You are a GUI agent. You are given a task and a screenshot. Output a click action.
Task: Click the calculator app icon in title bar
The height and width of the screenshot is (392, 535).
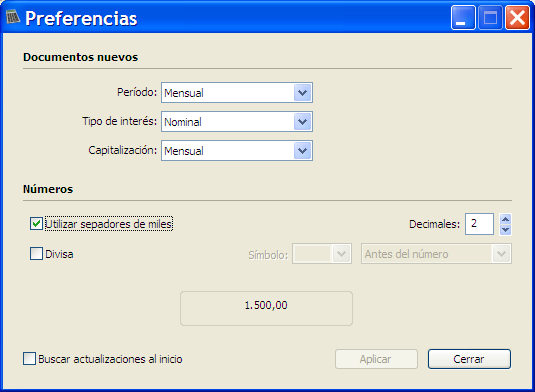coord(13,17)
